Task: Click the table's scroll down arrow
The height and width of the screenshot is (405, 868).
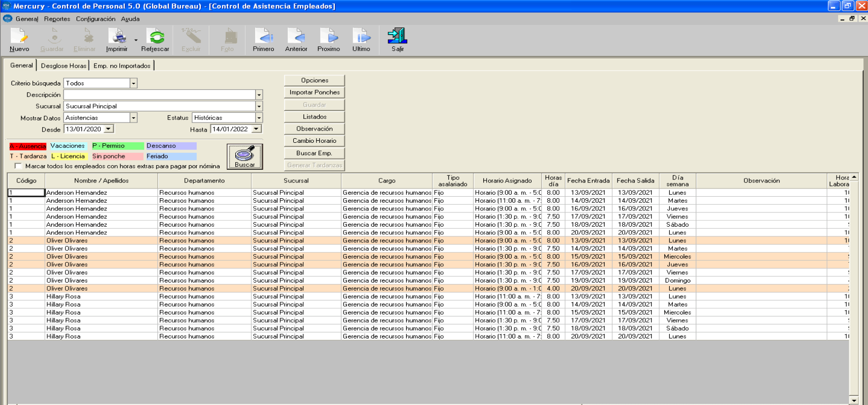Action: 854,400
